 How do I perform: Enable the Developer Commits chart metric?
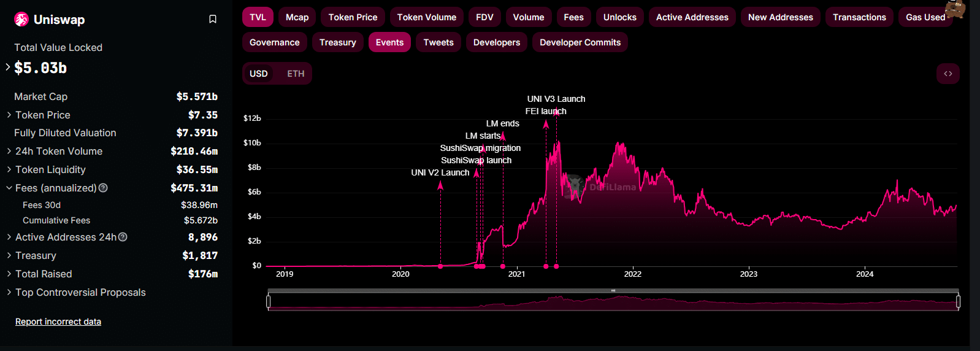coord(580,42)
